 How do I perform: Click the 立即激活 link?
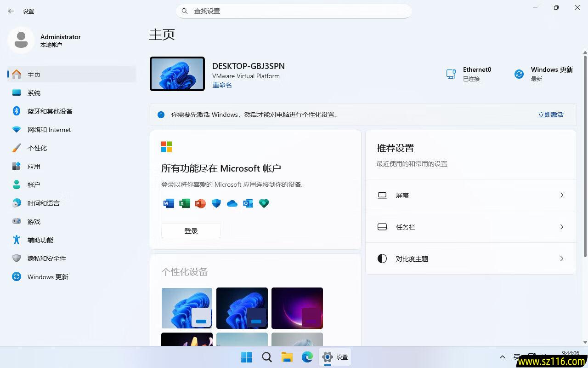tap(550, 115)
